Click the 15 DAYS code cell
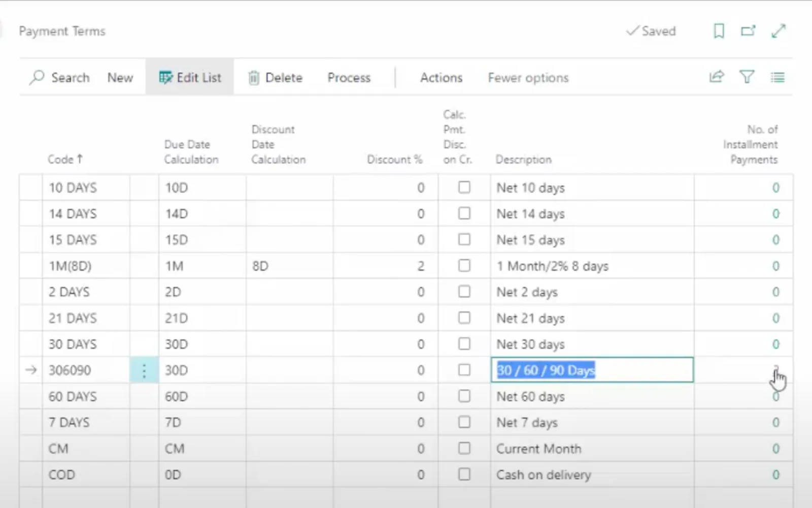Image resolution: width=812 pixels, height=508 pixels. (86, 240)
